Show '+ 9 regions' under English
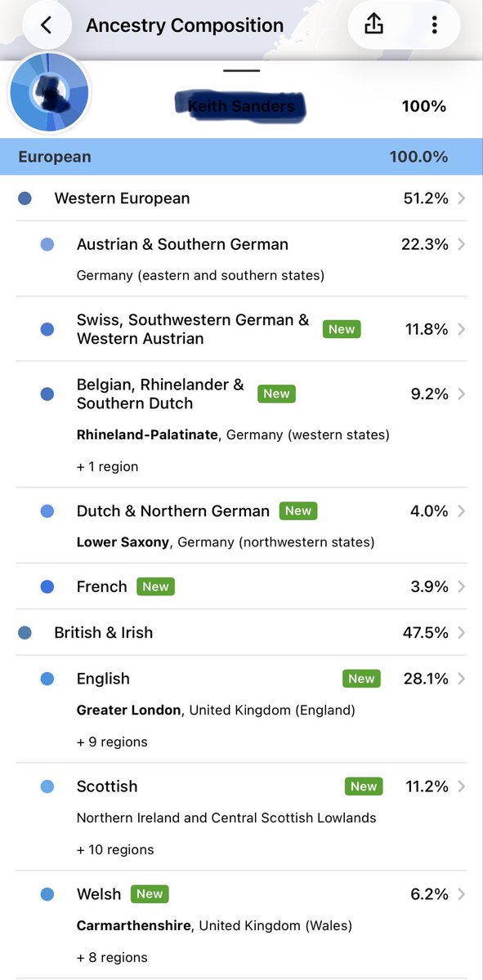 (112, 742)
